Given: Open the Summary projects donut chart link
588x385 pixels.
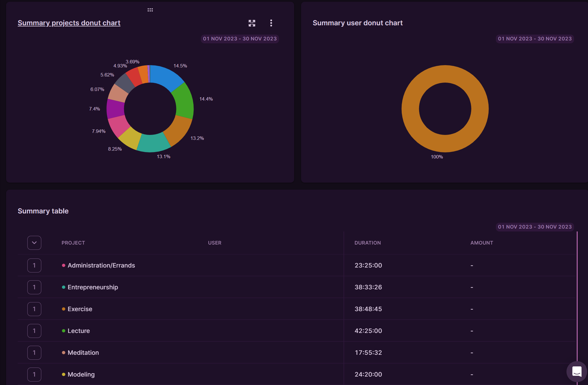Looking at the screenshot, I should (x=69, y=23).
